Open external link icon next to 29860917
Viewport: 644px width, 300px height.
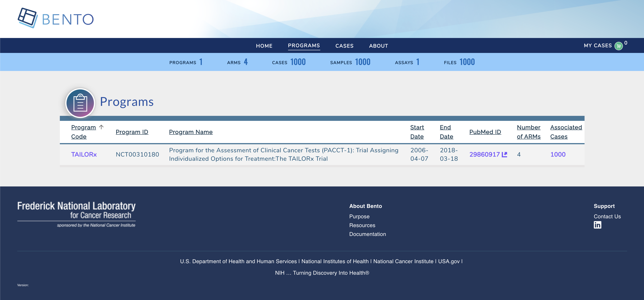tap(505, 154)
